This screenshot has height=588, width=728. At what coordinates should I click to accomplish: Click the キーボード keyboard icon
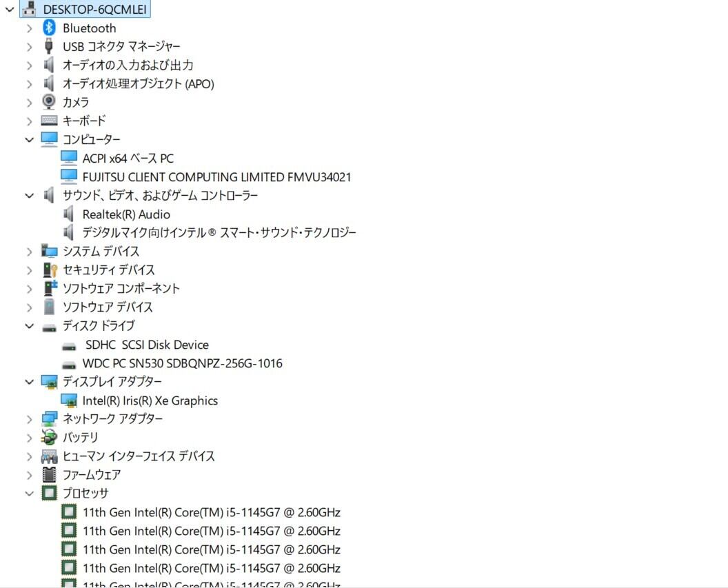click(49, 121)
